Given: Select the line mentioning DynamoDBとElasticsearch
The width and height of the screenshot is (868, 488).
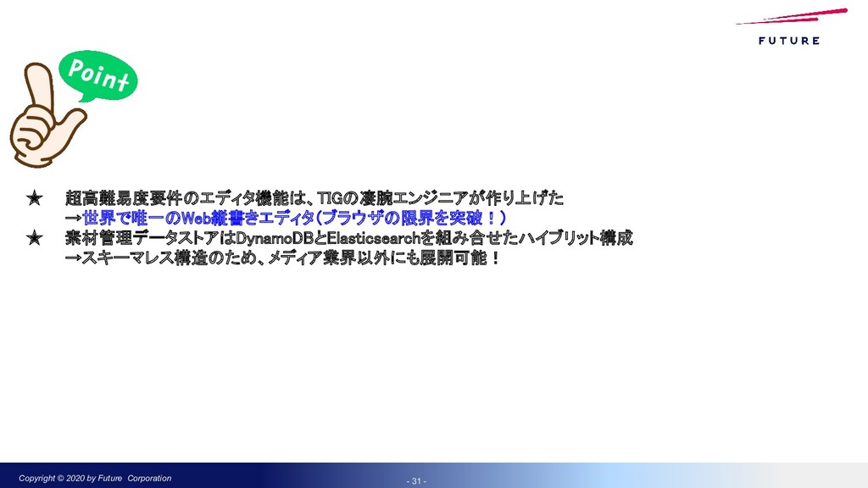Looking at the screenshot, I should (348, 238).
